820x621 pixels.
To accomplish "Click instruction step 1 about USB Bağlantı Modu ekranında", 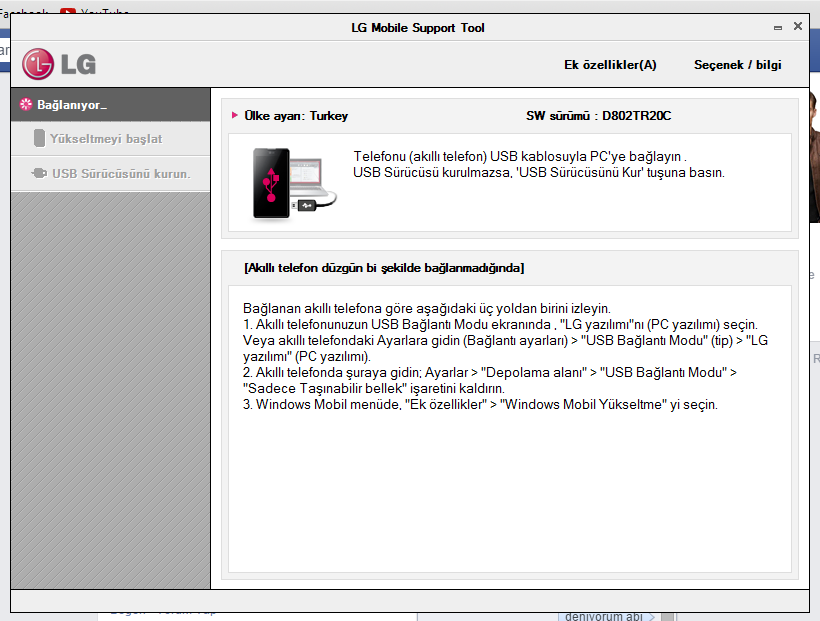I will tap(500, 324).
